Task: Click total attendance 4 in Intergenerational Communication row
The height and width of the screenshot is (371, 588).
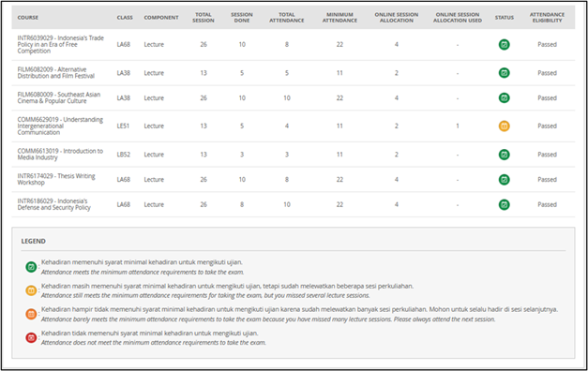Action: [287, 126]
